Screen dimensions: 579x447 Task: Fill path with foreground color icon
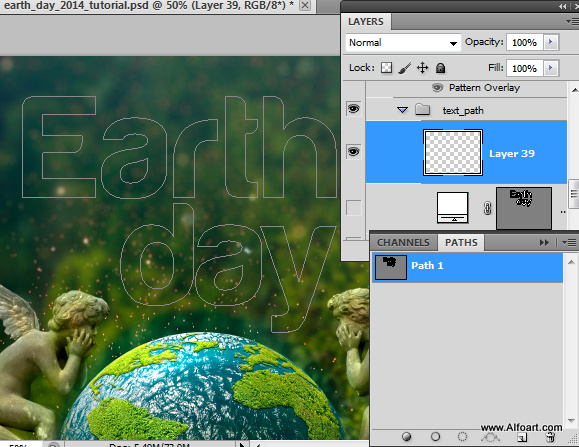(407, 437)
